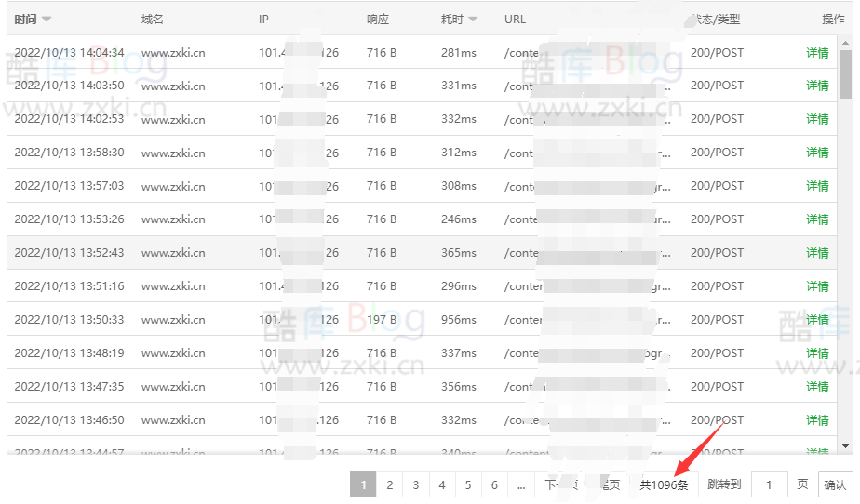View 详情 of the 13:46:50 entry

tap(817, 420)
